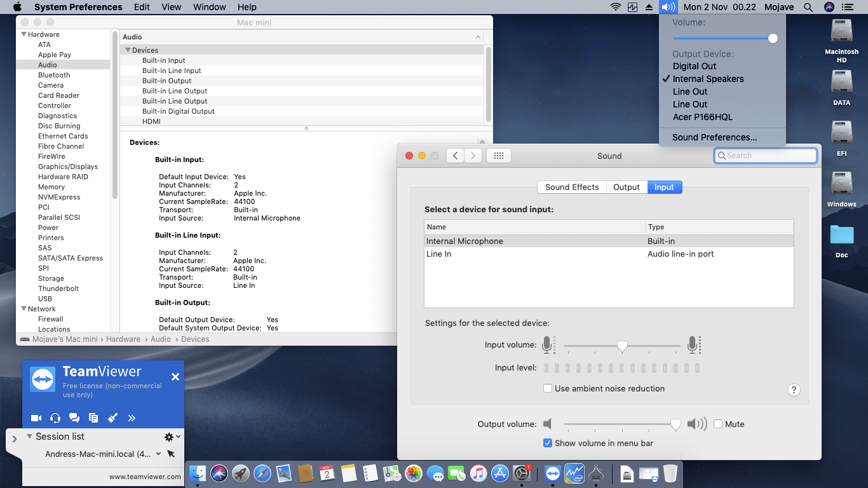Choose Digital Out from output device menu
This screenshot has width=868, height=488.
click(695, 66)
